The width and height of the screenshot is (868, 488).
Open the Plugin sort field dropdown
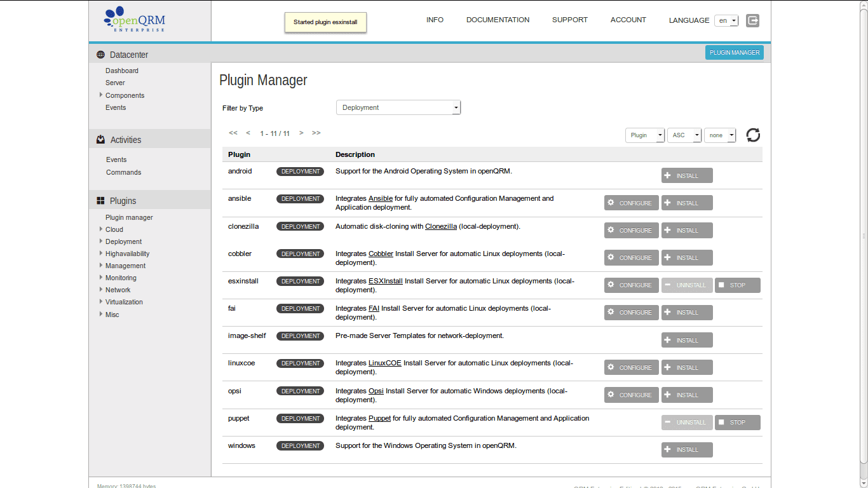[x=645, y=135]
